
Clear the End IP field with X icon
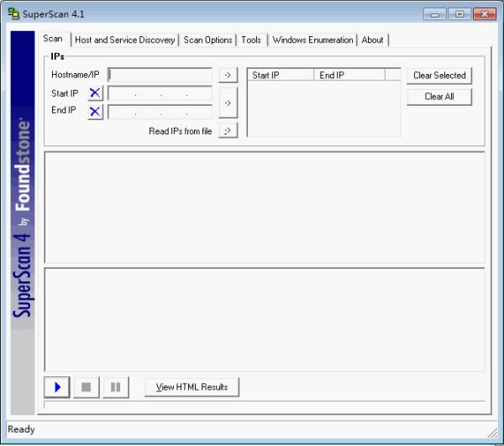[x=95, y=112]
